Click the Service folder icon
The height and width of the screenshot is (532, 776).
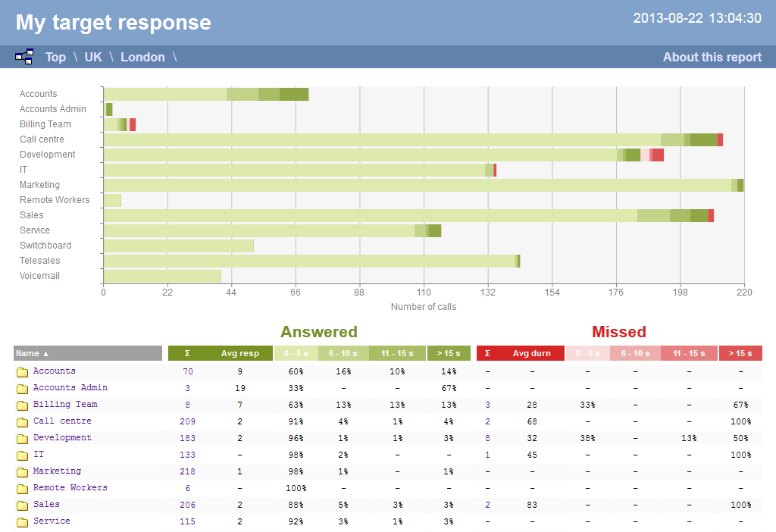[x=22, y=521]
